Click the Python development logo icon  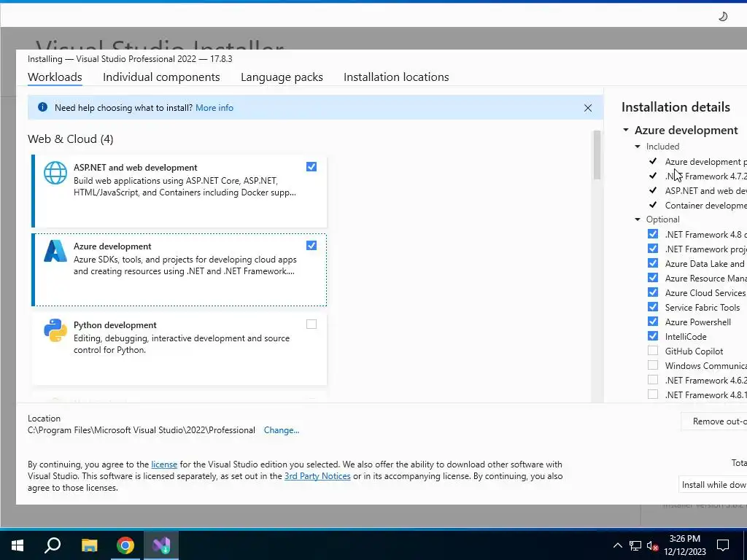click(55, 330)
